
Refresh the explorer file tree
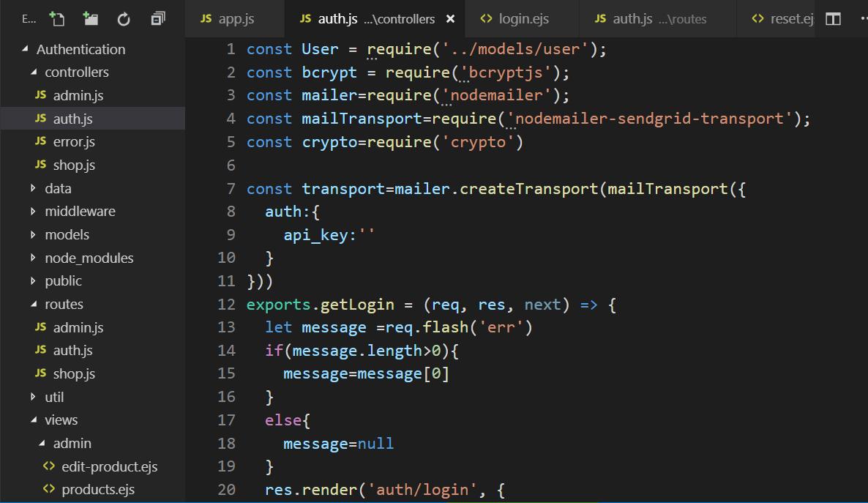[124, 19]
